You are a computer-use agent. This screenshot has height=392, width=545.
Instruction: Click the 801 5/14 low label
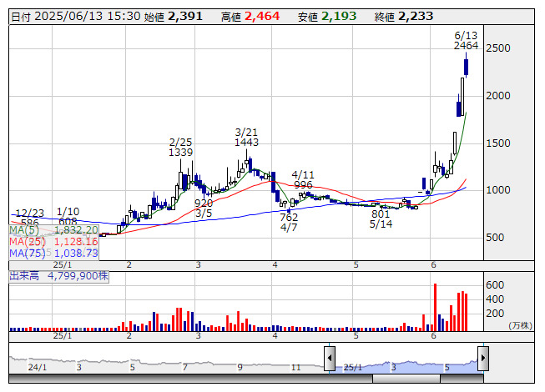pyautogui.click(x=381, y=219)
